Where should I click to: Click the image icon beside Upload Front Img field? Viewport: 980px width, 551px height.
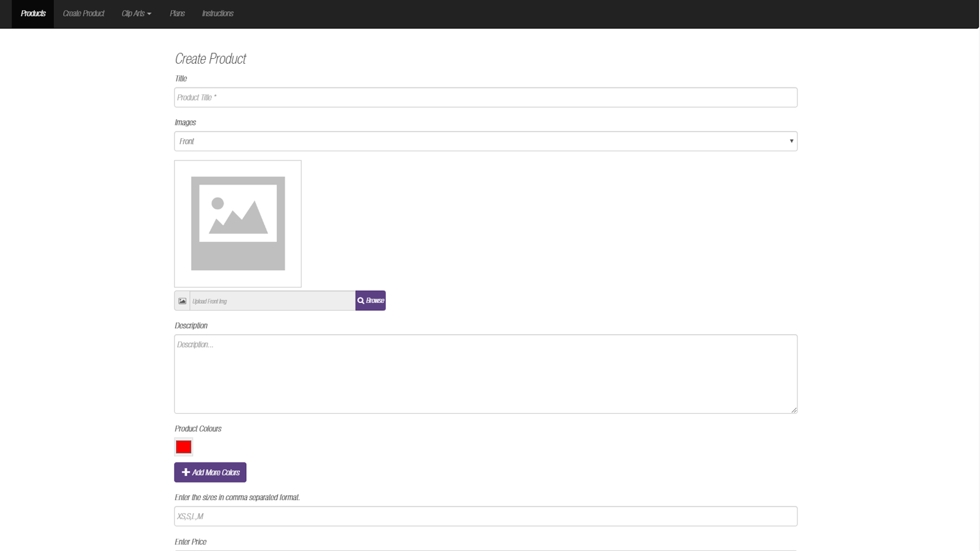point(182,301)
